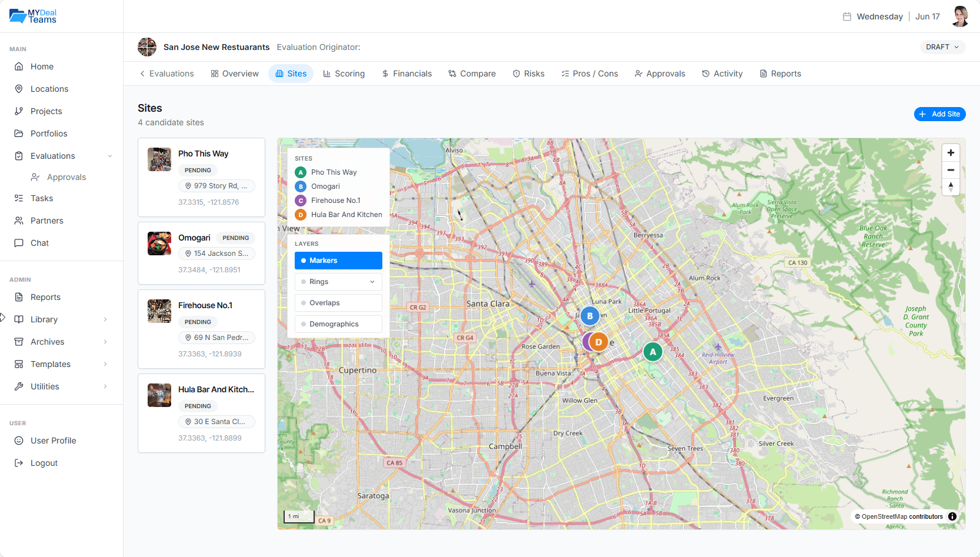Collapse the Evaluations sidebar chevron

point(110,156)
